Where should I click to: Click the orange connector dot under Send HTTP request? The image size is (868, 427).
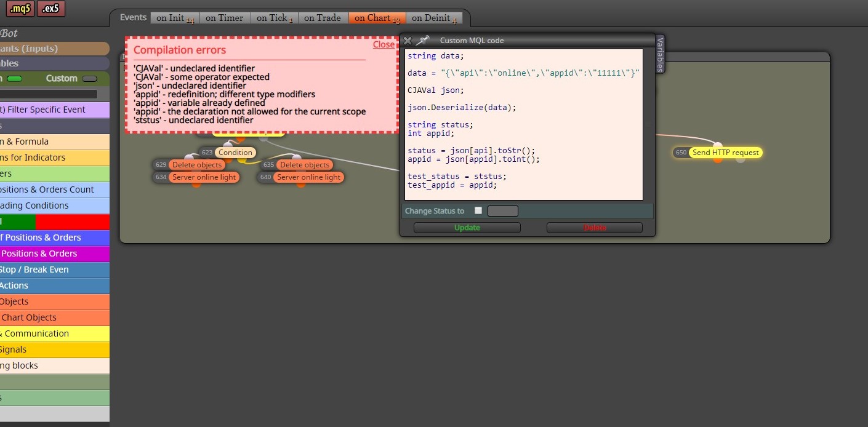718,160
